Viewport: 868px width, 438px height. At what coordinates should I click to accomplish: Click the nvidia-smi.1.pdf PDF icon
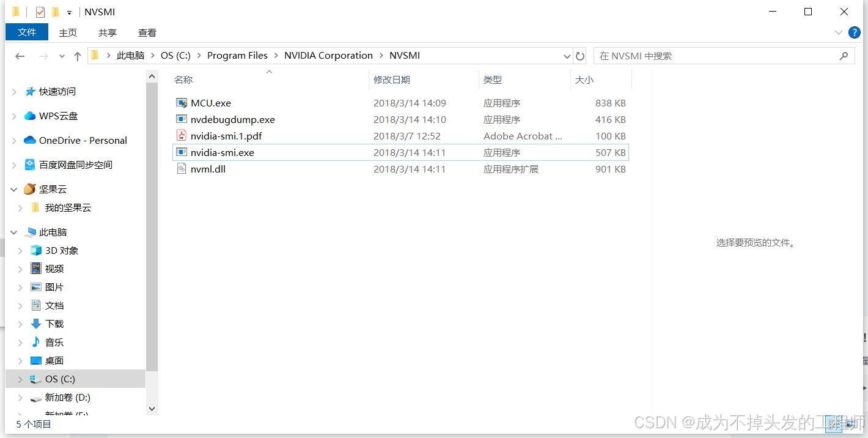click(x=181, y=136)
